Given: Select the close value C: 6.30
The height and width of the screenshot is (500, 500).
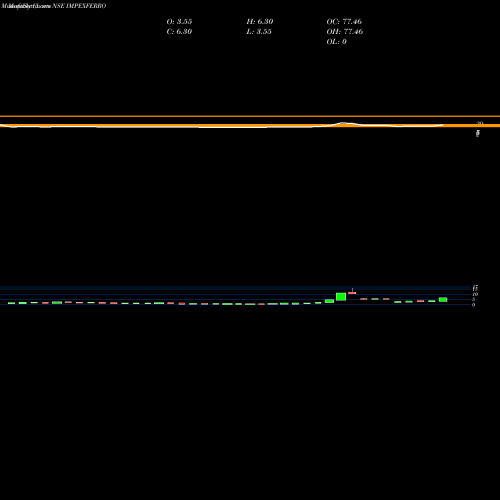Looking at the screenshot, I should 179,31.
